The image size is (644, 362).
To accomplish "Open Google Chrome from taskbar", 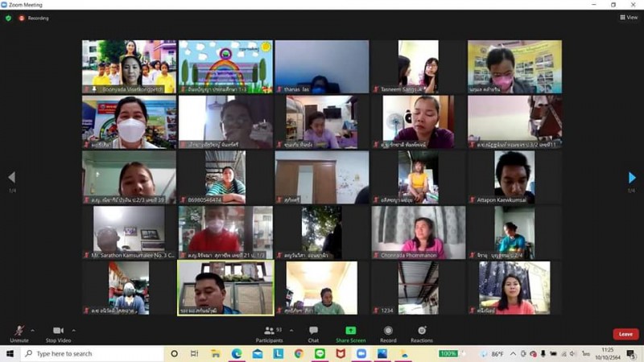I will pos(299,353).
